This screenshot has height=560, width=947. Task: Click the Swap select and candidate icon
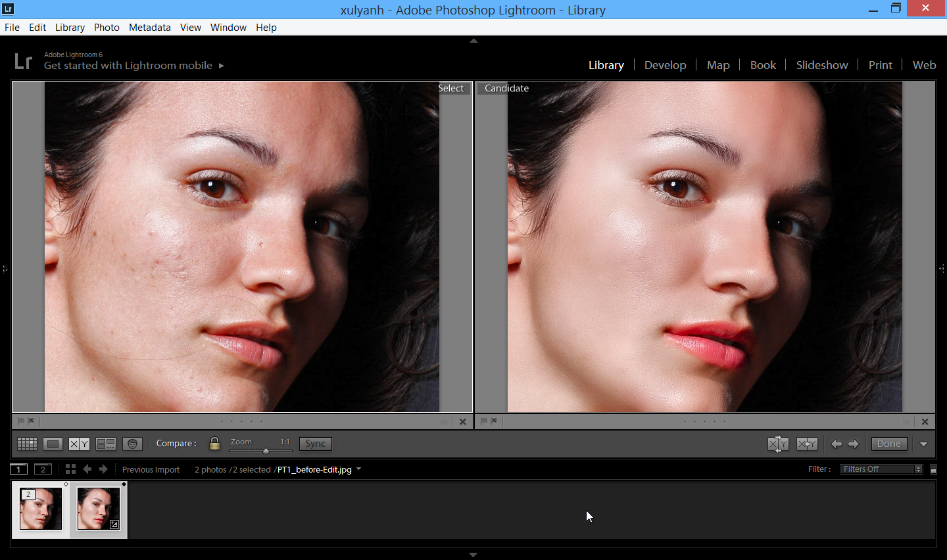coord(778,444)
